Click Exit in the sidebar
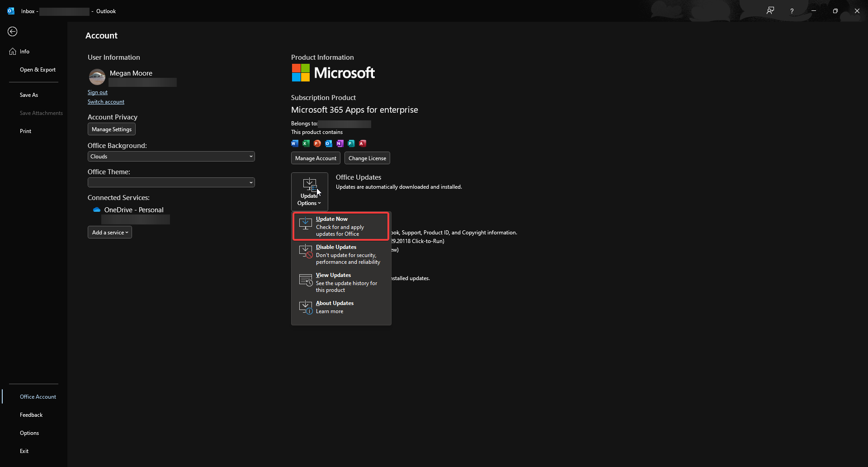868x467 pixels. click(33, 451)
